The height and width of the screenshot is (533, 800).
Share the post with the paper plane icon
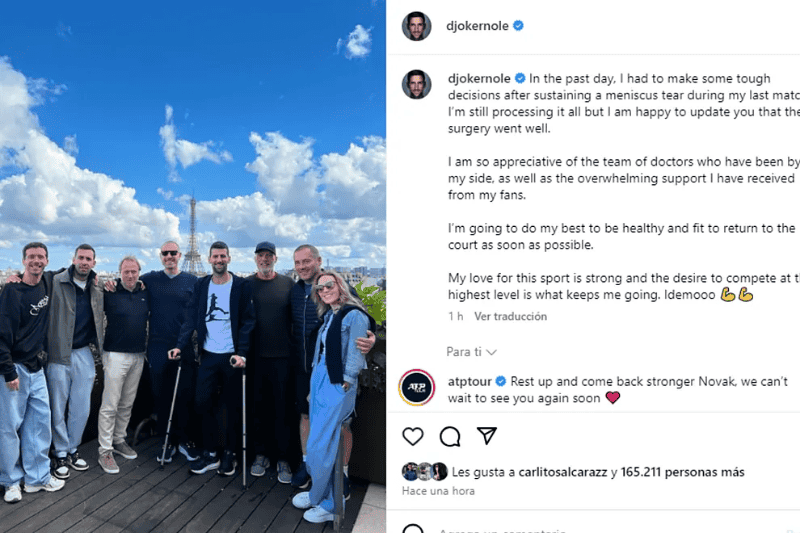pyautogui.click(x=487, y=436)
